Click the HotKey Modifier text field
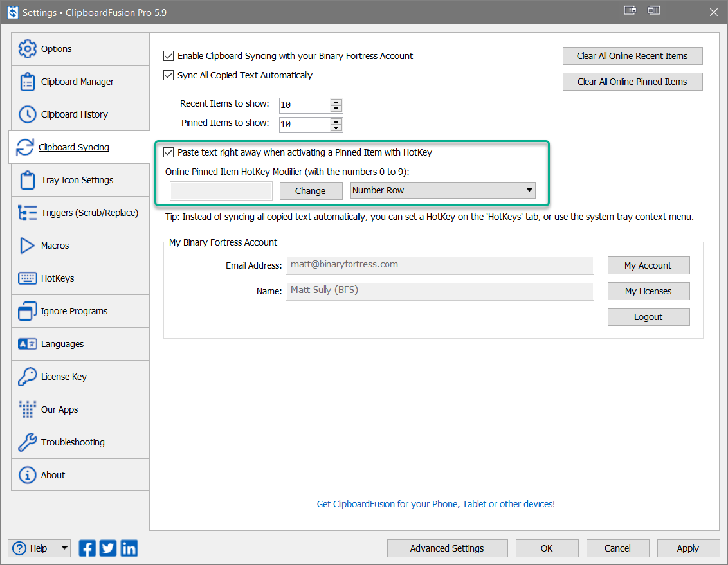 pyautogui.click(x=221, y=191)
